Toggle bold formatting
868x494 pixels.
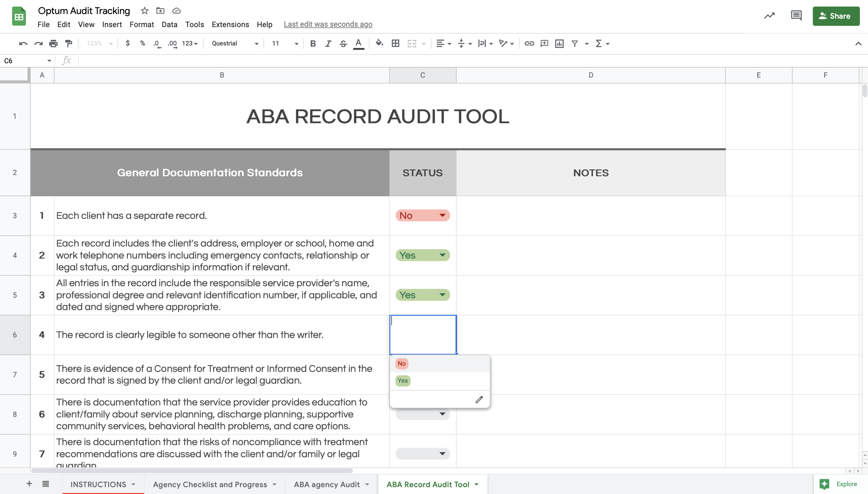click(313, 43)
